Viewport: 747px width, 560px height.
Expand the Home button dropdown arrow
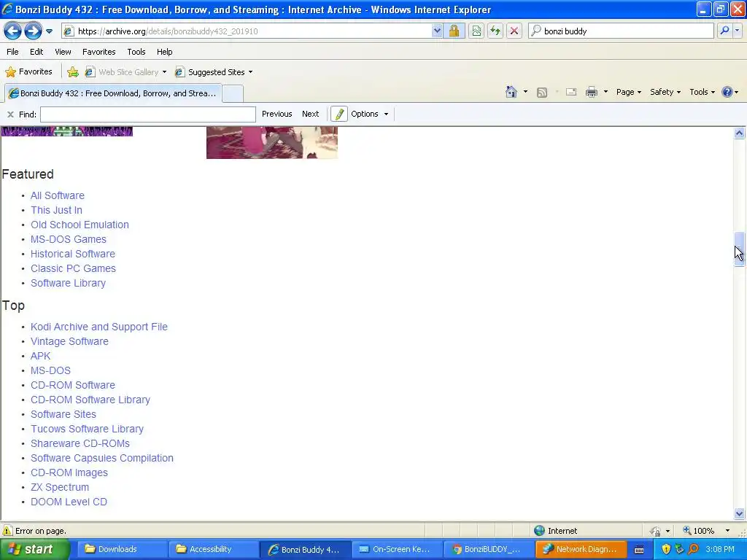[525, 92]
